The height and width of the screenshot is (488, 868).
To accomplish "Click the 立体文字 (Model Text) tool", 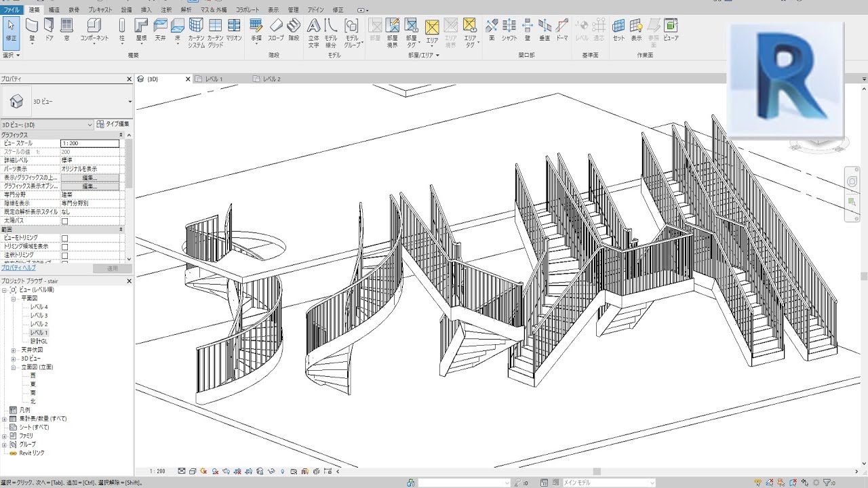I will (313, 33).
